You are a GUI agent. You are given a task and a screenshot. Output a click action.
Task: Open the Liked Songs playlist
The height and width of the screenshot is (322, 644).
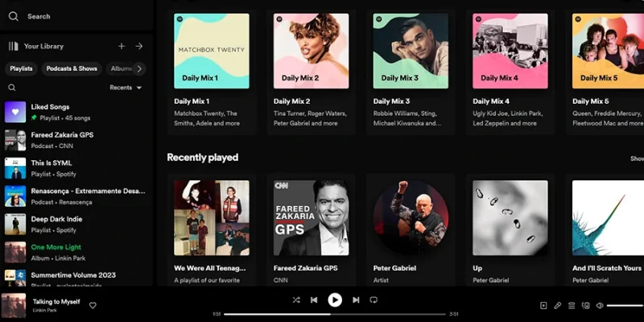click(x=76, y=112)
